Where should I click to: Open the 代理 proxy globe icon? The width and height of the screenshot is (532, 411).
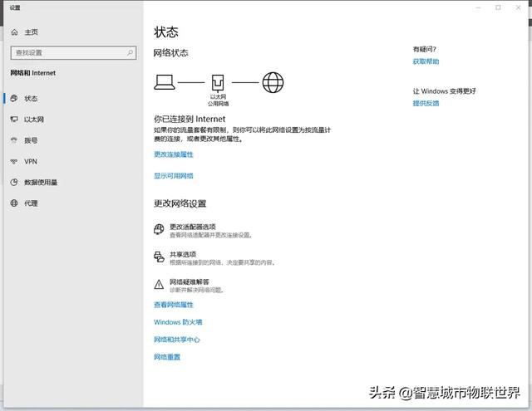[14, 203]
